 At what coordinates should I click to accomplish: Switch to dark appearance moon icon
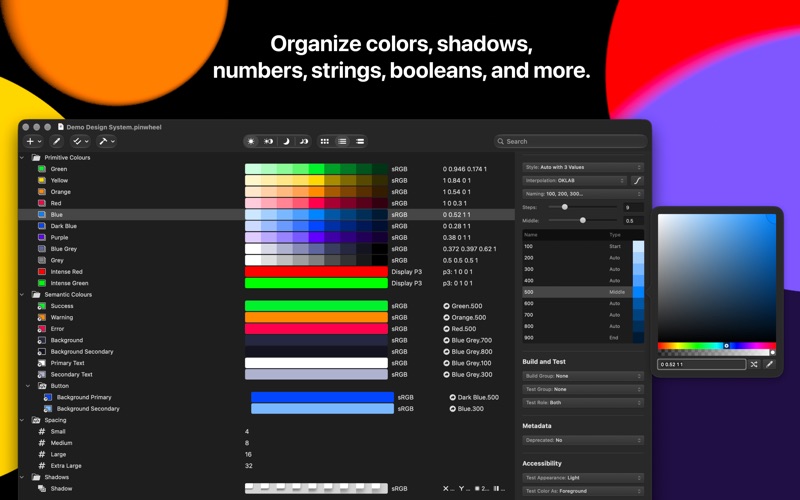(286, 141)
